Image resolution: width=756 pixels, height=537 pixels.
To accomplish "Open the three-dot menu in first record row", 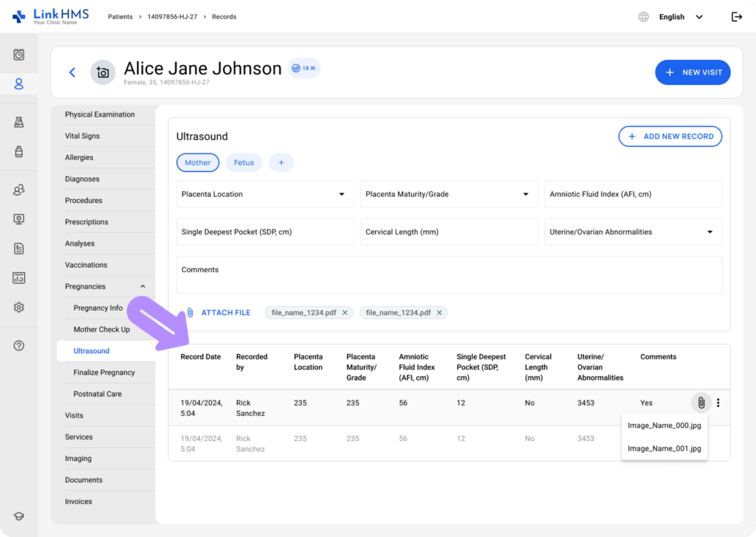I will coord(718,403).
